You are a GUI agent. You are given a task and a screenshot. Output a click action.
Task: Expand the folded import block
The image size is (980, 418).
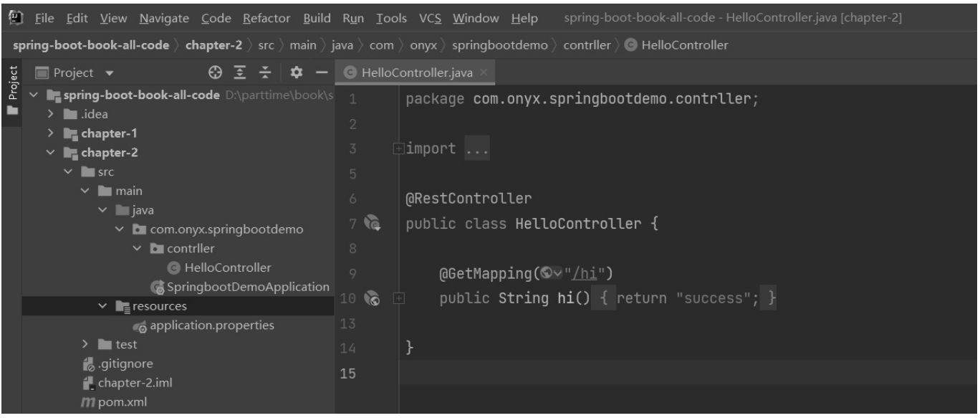pyautogui.click(x=398, y=149)
